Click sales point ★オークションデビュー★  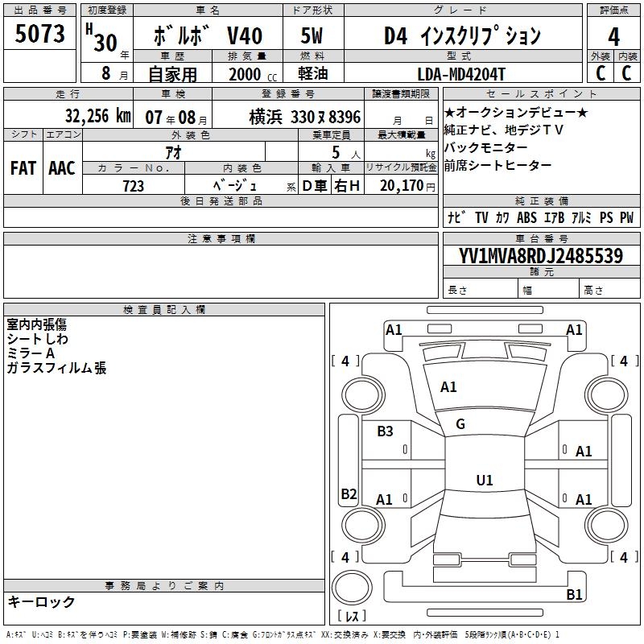pos(516,112)
